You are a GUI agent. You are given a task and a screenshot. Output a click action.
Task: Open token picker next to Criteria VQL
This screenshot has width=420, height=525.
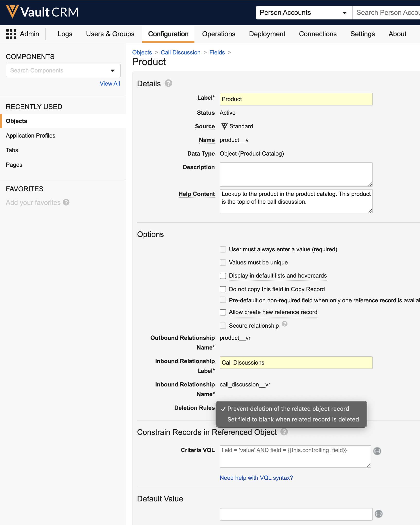(x=377, y=451)
